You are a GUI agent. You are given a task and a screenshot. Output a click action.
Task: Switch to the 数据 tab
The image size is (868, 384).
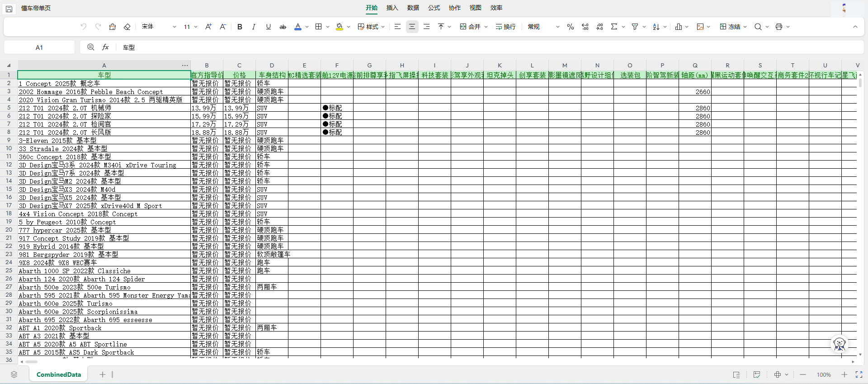click(x=413, y=8)
